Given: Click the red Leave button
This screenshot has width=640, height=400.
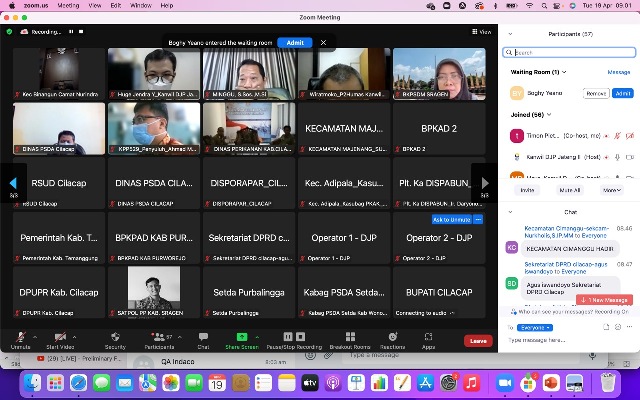Looking at the screenshot, I should [x=478, y=341].
